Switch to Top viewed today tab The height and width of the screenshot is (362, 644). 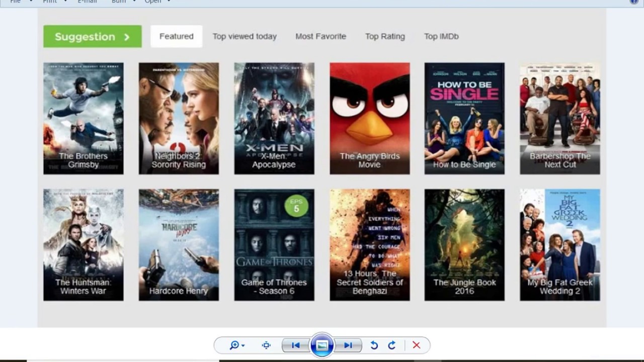tap(245, 36)
